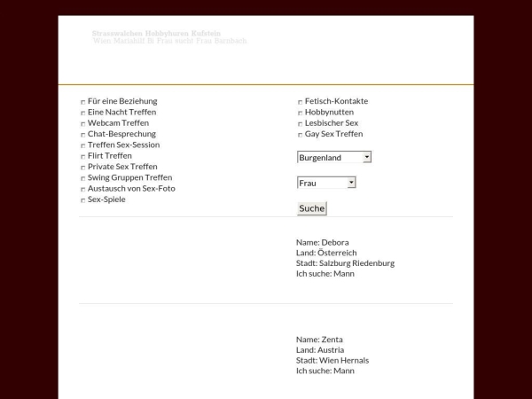532x399 pixels.
Task: Click the 'Land: Österreich' line
Action: (x=326, y=253)
